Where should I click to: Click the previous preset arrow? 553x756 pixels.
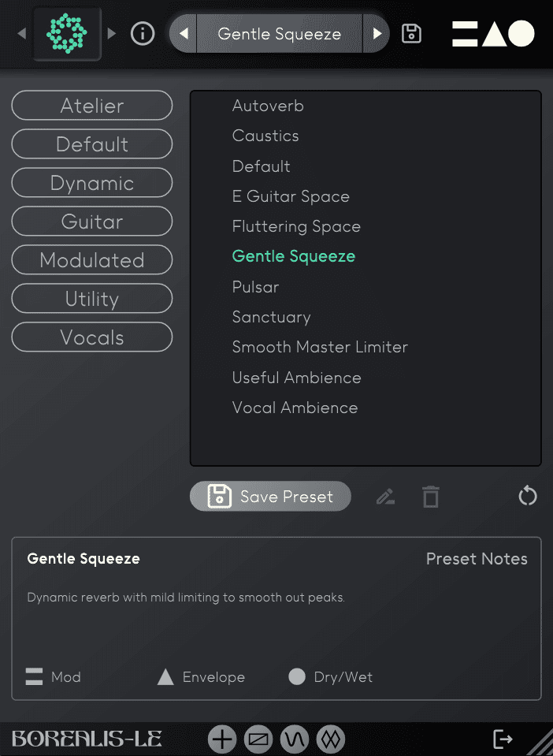(x=182, y=33)
